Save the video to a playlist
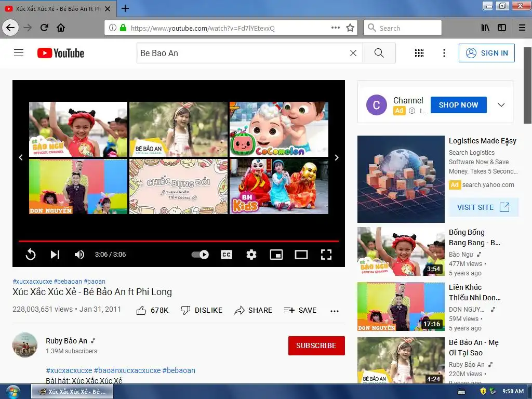The image size is (532, 399). coord(300,310)
